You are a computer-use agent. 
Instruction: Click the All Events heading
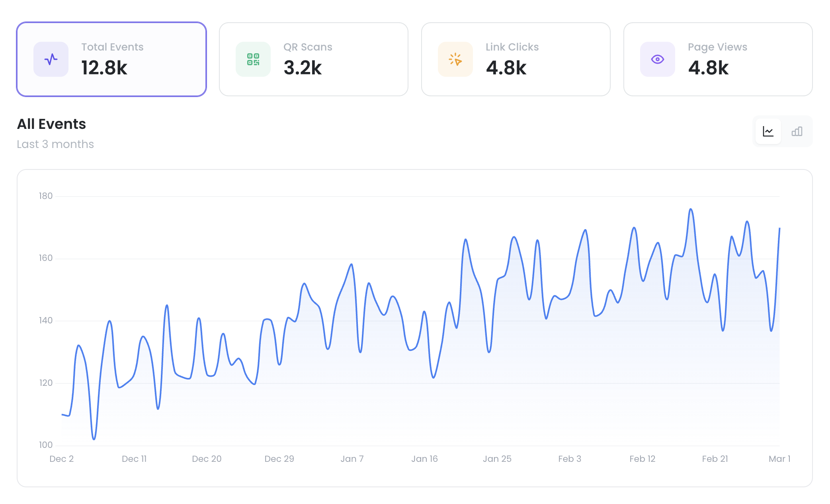51,124
